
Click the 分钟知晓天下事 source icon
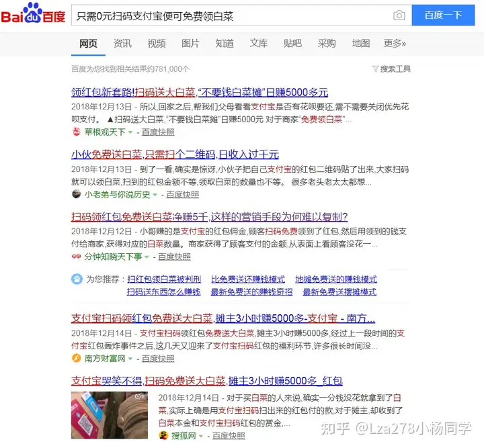click(76, 256)
